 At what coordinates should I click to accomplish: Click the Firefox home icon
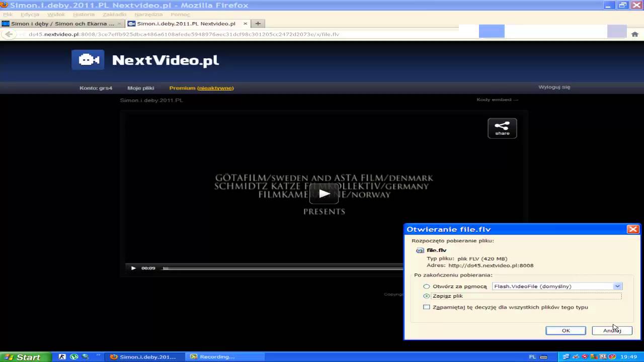click(x=635, y=34)
